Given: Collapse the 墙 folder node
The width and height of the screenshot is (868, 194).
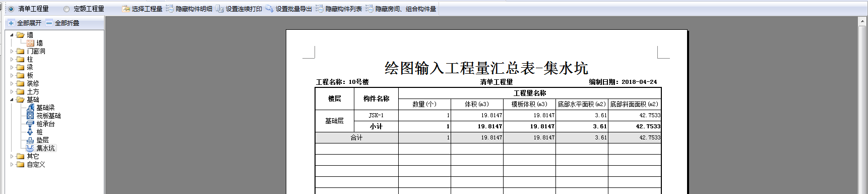Looking at the screenshot, I should point(12,35).
